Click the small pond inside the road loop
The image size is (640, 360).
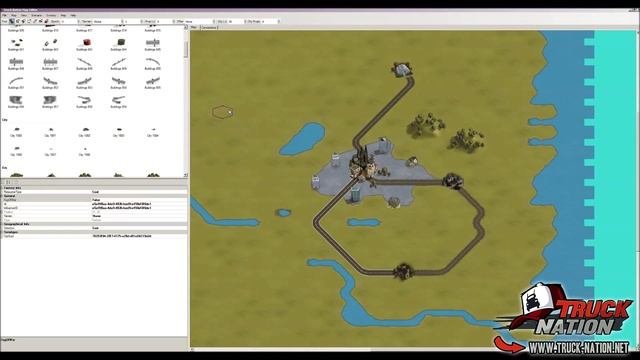[364, 222]
